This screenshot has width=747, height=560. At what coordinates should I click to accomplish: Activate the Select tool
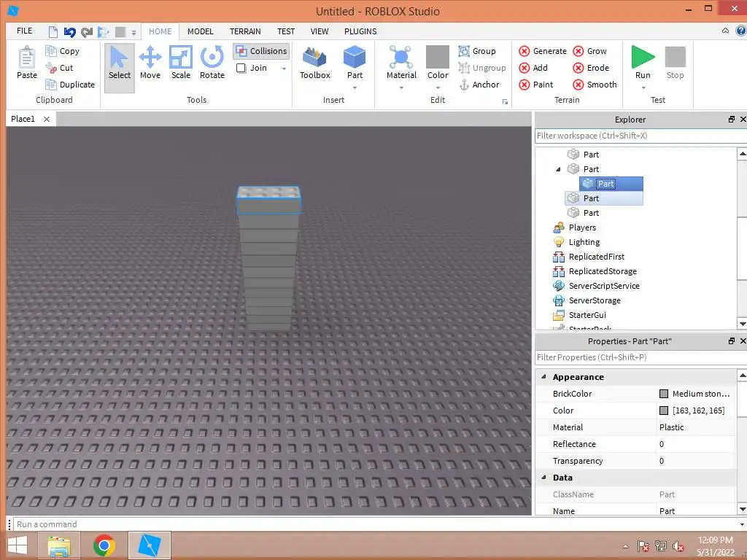tap(119, 68)
